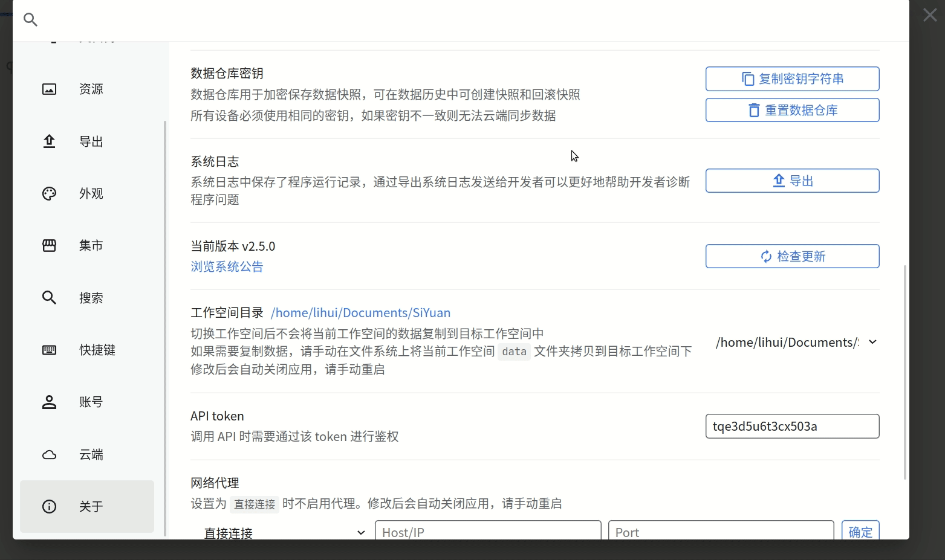Viewport: 945px width, 560px height.
Task: Open 浏览系统公告 announcement link
Action: [x=227, y=266]
